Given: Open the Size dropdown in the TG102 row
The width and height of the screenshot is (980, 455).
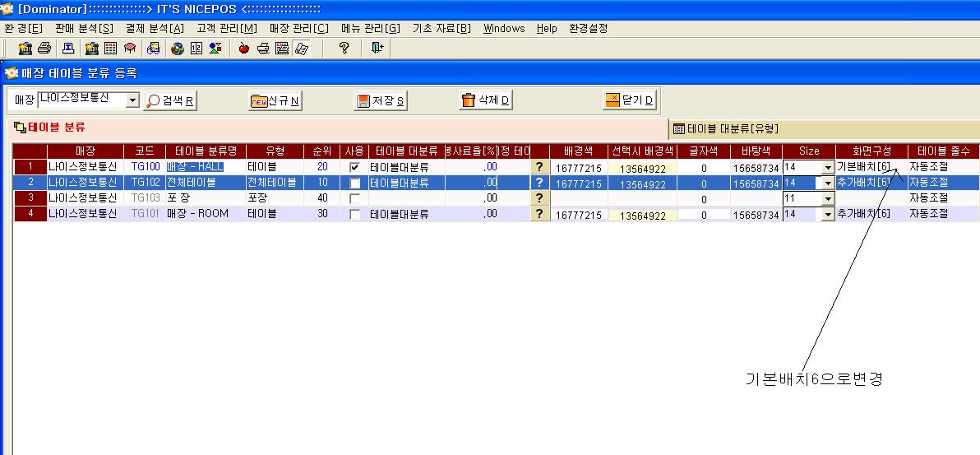Looking at the screenshot, I should [x=828, y=183].
